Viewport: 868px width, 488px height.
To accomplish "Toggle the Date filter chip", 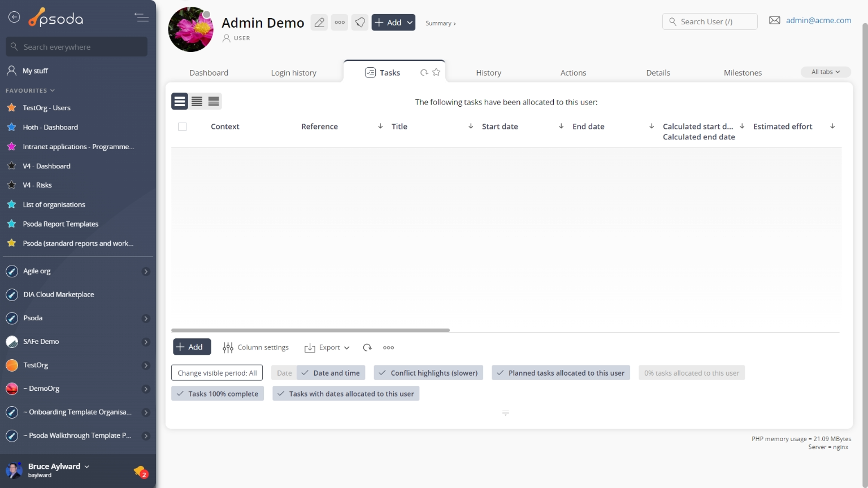I will pyautogui.click(x=284, y=373).
